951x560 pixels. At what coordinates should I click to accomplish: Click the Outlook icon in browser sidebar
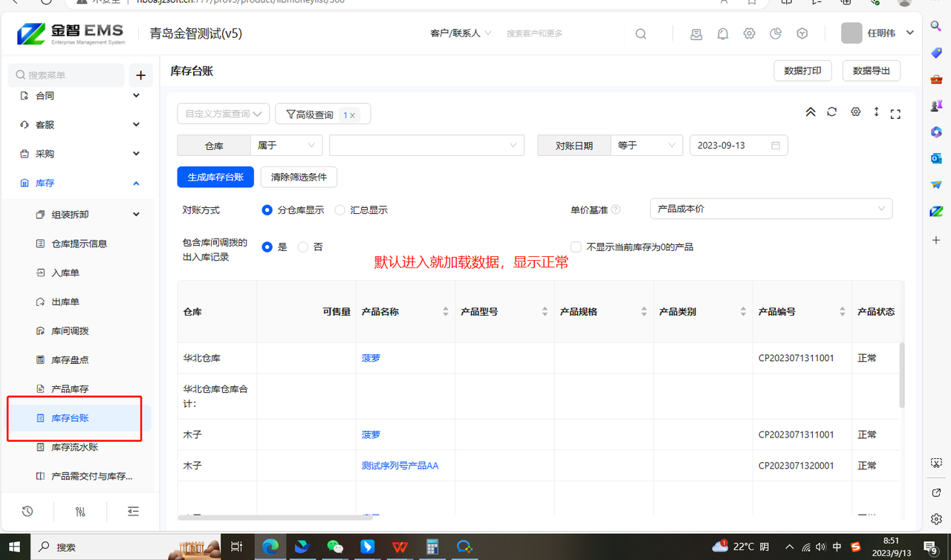pyautogui.click(x=936, y=158)
